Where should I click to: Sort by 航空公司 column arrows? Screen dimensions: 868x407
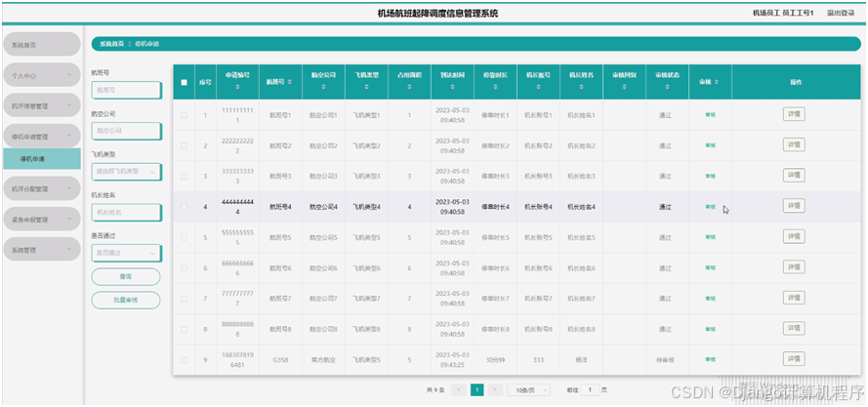coord(323,88)
